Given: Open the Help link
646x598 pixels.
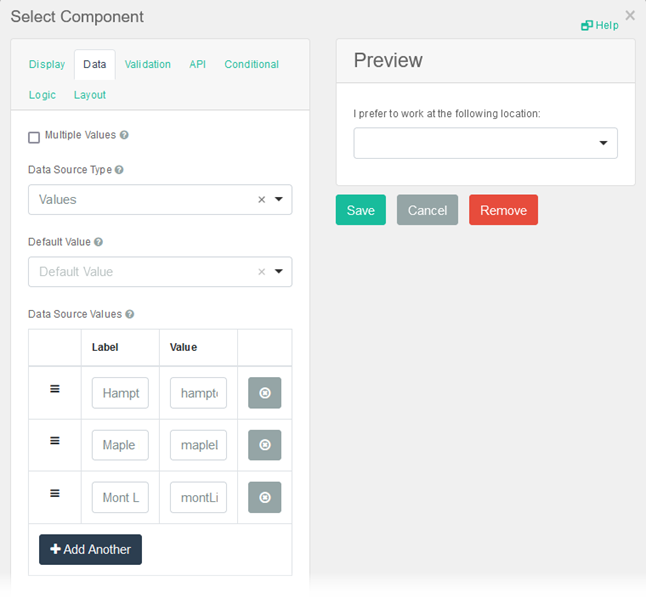Looking at the screenshot, I should [600, 25].
